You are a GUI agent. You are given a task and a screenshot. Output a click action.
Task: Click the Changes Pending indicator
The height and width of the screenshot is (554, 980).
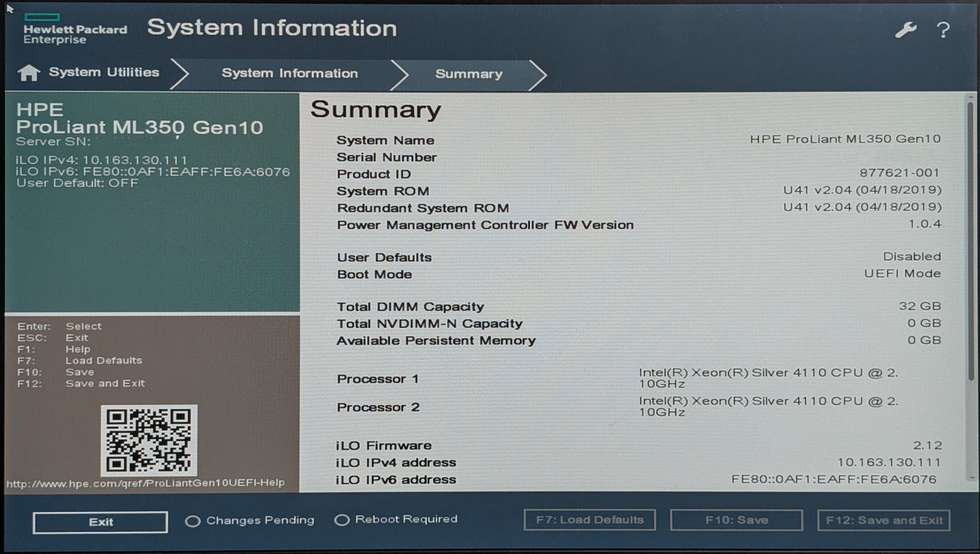[x=249, y=521]
